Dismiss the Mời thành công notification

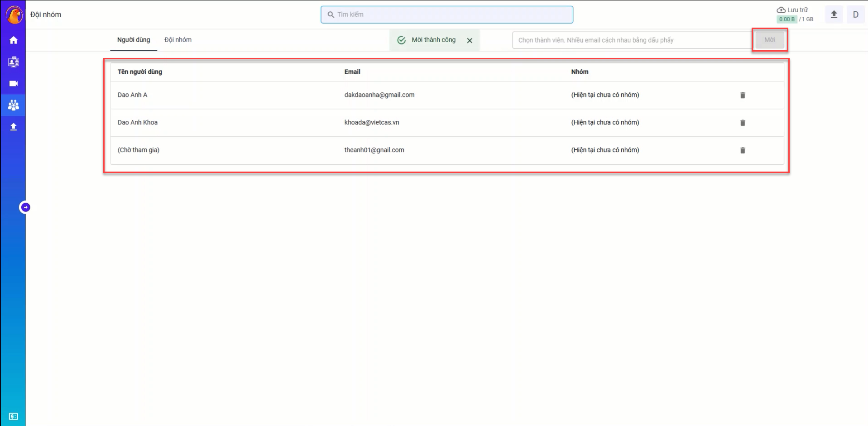470,40
